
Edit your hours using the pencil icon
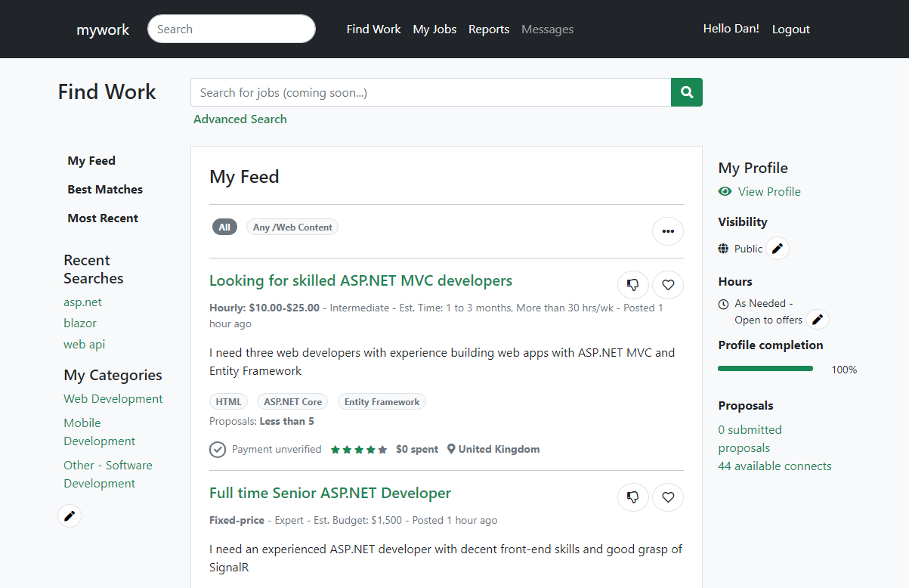coord(817,319)
